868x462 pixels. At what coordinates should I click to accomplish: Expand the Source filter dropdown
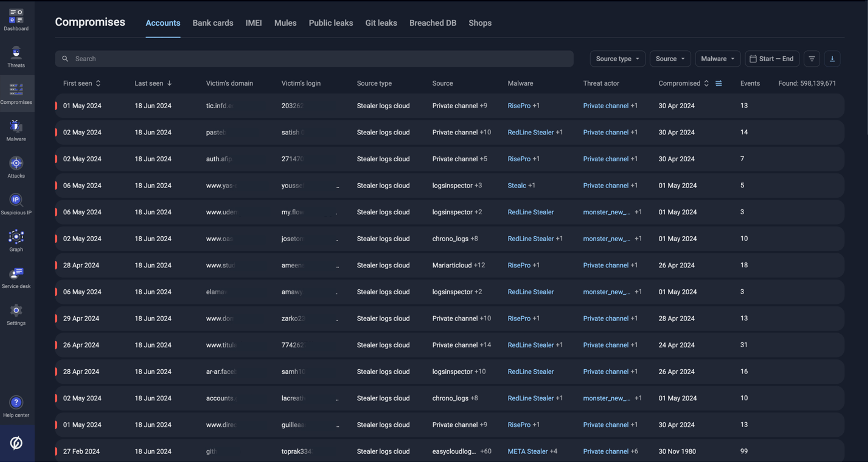point(670,58)
